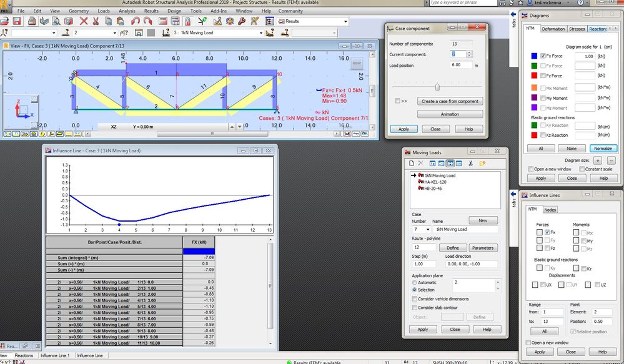Click the up arrow beside Y = 0.00 m
Screen dimensions: 624x364
[232, 127]
